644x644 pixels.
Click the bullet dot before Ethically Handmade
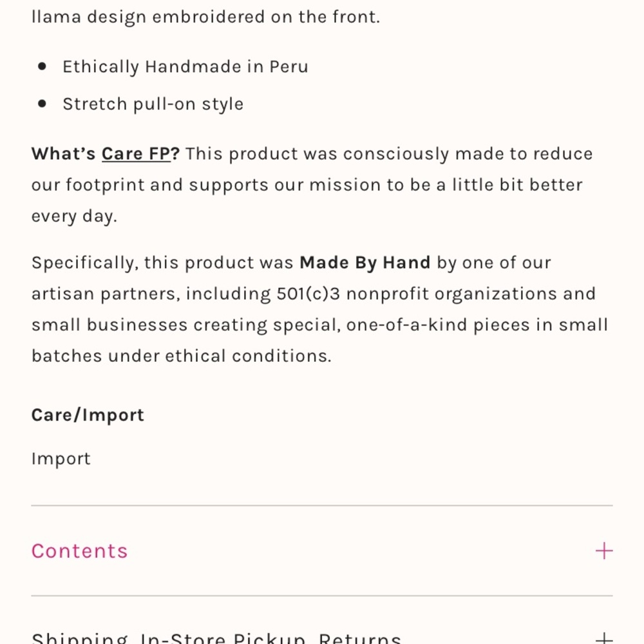pyautogui.click(x=42, y=66)
